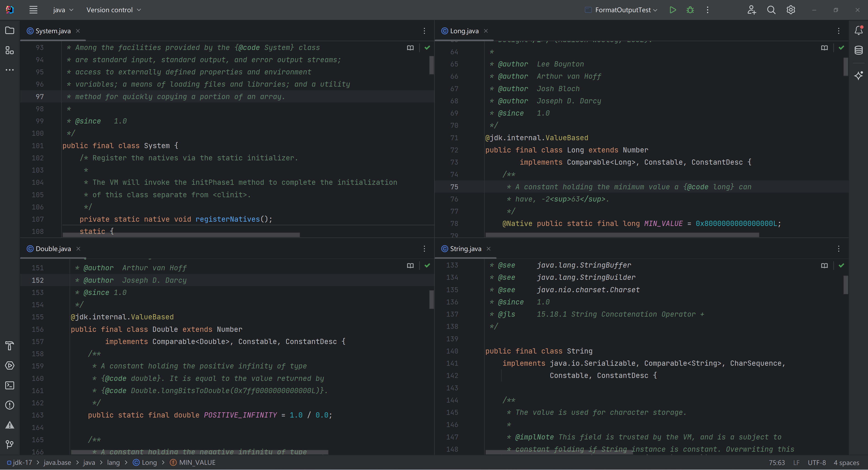This screenshot has width=868, height=470.
Task: Open the Notifications bell
Action: [859, 31]
